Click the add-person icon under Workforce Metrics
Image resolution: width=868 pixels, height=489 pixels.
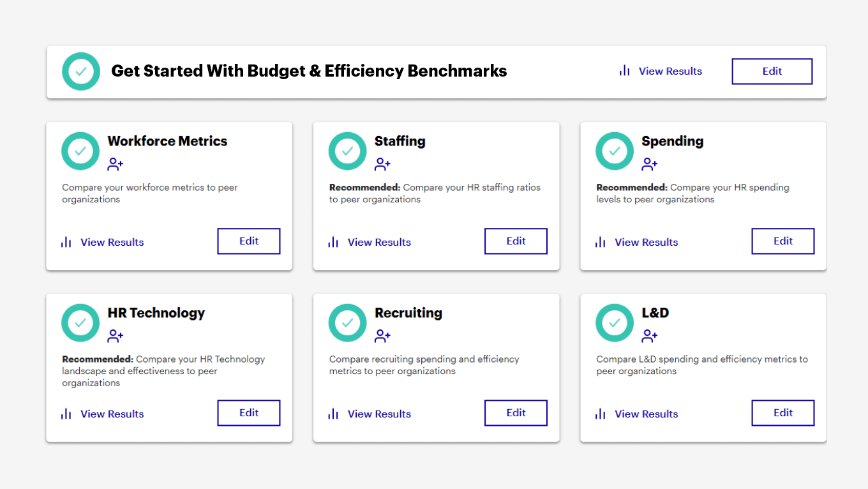click(116, 163)
